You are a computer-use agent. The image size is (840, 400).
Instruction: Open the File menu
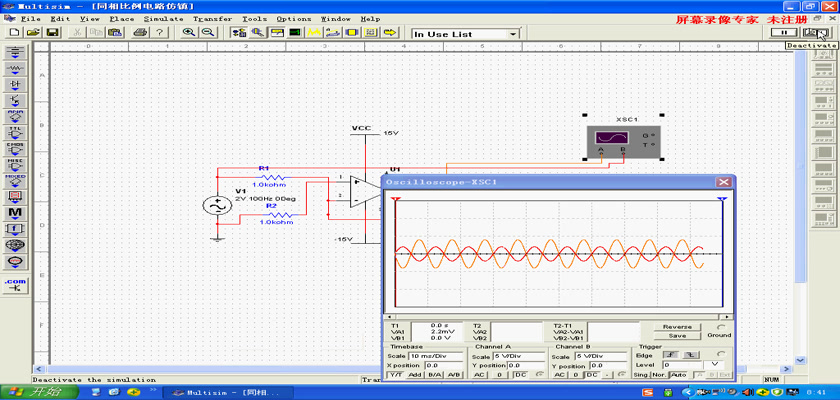click(x=31, y=19)
